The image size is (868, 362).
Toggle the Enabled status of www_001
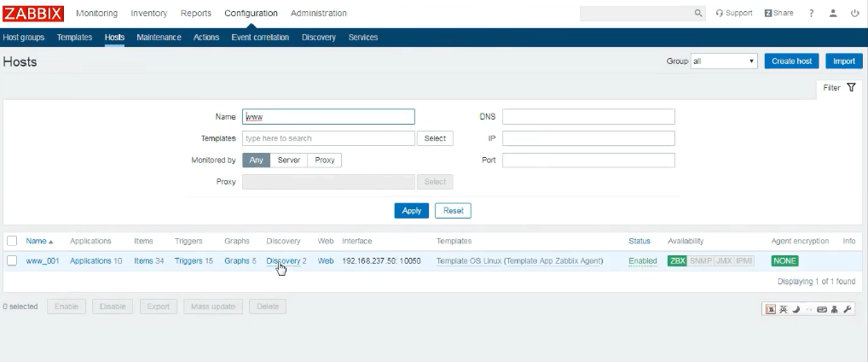tap(643, 261)
